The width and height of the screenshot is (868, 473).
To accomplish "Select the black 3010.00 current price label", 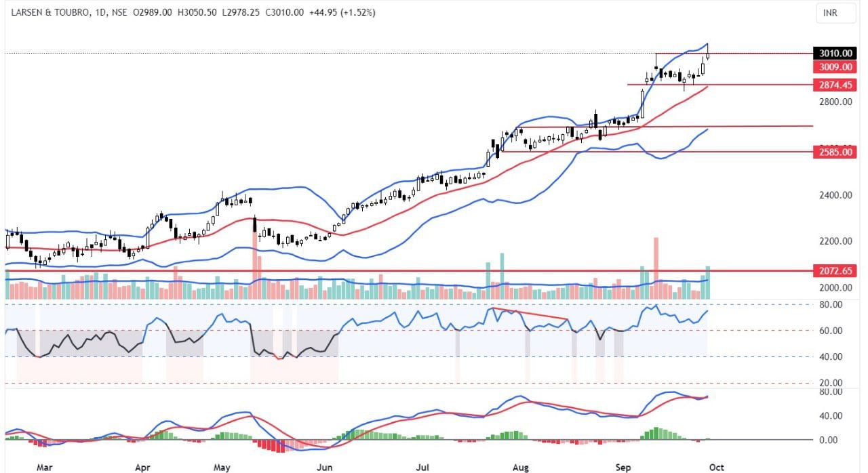I will click(835, 54).
